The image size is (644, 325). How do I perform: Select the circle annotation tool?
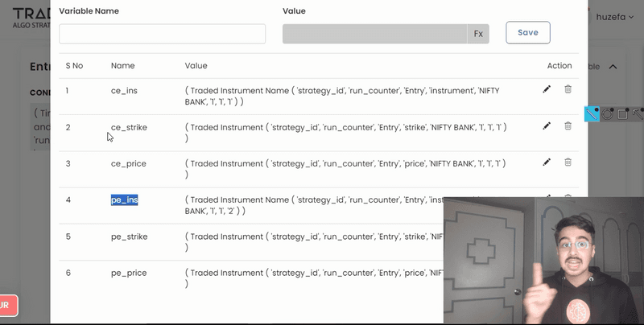click(x=608, y=114)
